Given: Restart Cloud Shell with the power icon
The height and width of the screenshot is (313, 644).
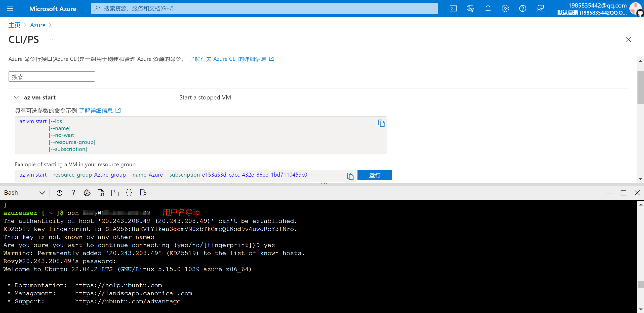Looking at the screenshot, I should click(59, 193).
